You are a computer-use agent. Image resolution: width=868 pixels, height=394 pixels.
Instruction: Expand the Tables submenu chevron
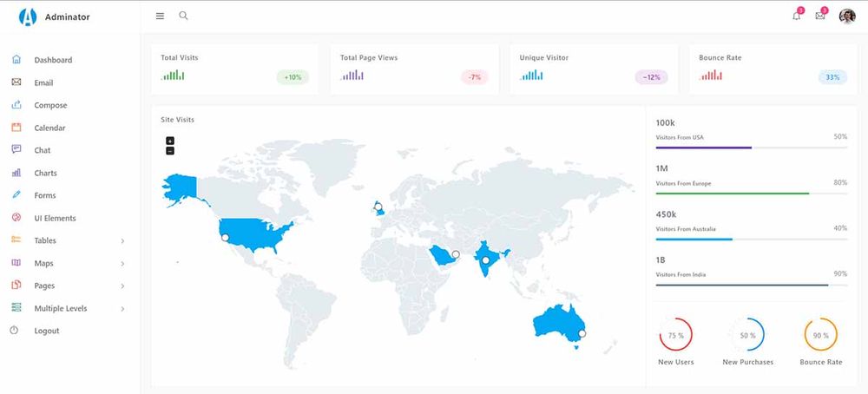coord(122,241)
